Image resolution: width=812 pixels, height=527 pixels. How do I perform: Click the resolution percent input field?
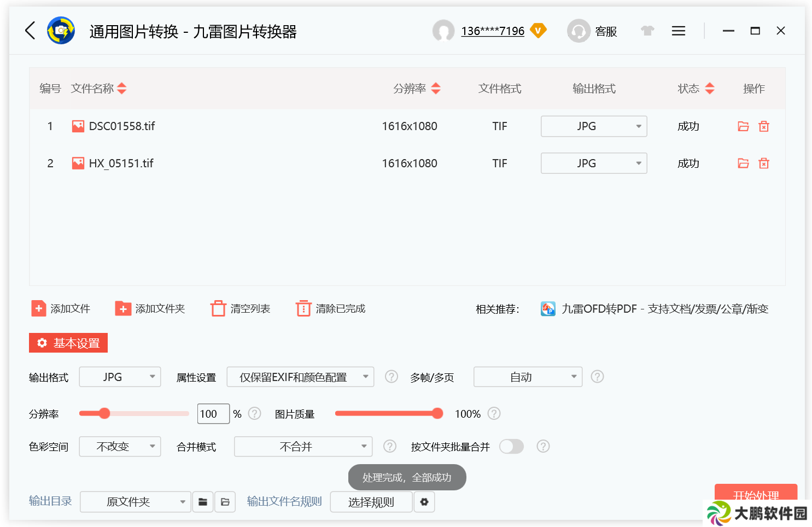(x=213, y=413)
